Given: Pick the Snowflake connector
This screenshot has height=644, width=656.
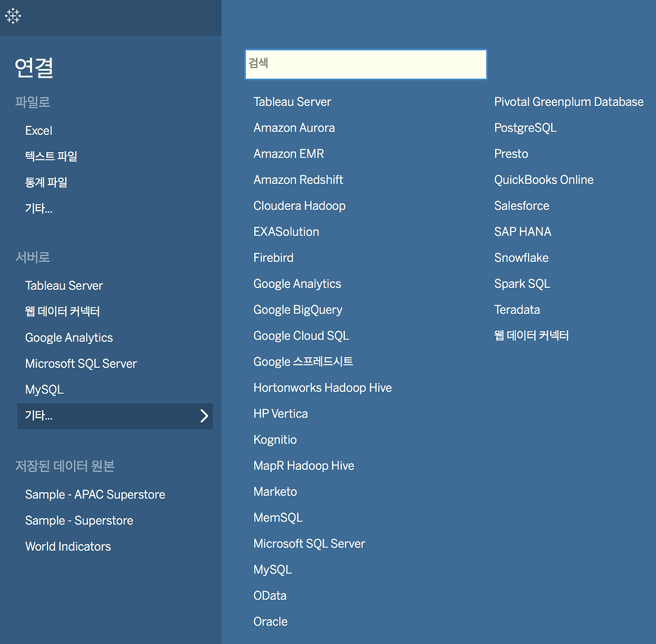Looking at the screenshot, I should pos(521,258).
